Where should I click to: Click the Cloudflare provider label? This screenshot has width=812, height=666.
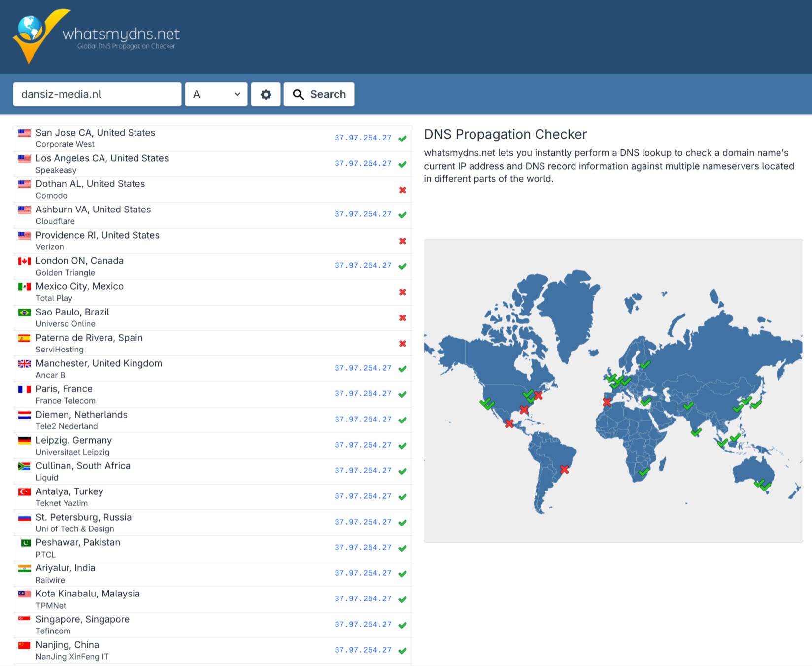coord(55,221)
